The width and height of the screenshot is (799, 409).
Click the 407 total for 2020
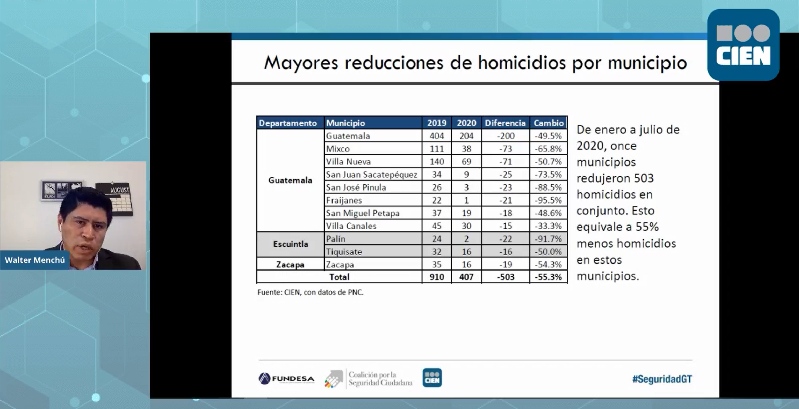pos(466,277)
